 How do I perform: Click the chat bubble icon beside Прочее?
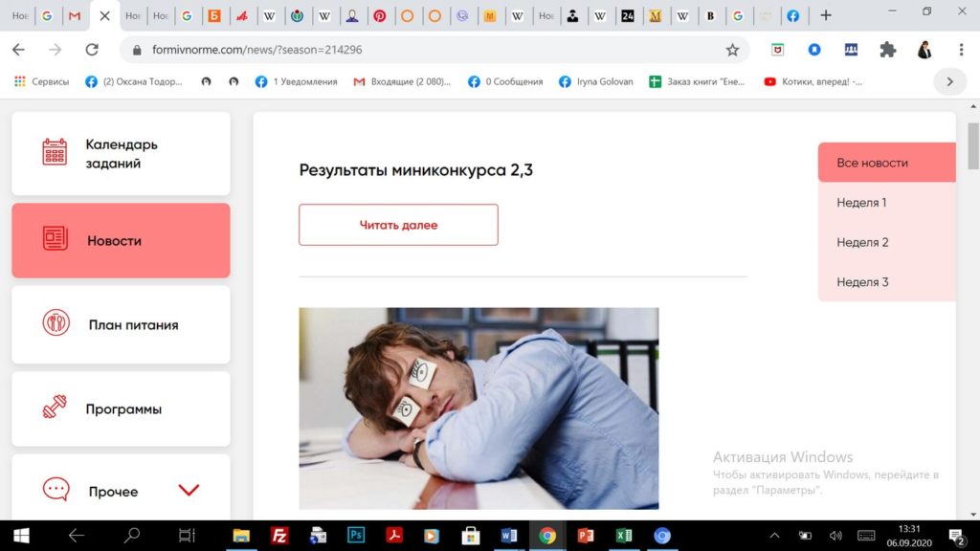56,490
